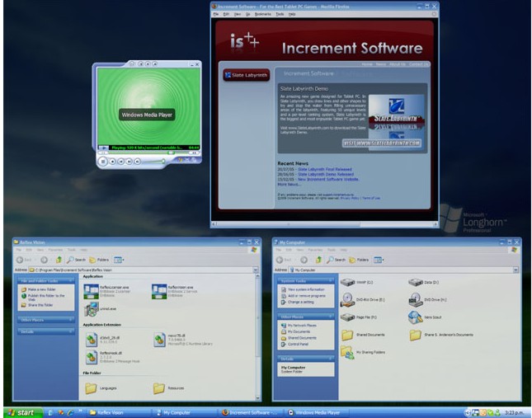The image size is (532, 418).
Task: Open the Tools menu in Firefox
Action: 280,14
